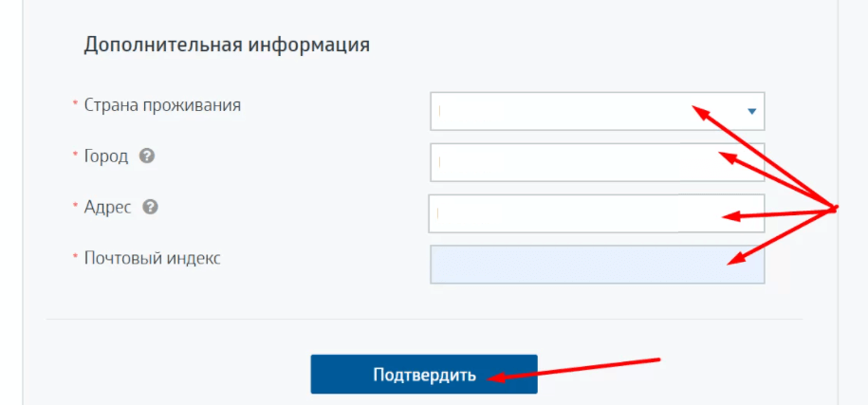
Task: Click the red arrow pointing at Подтвердить
Action: click(574, 370)
